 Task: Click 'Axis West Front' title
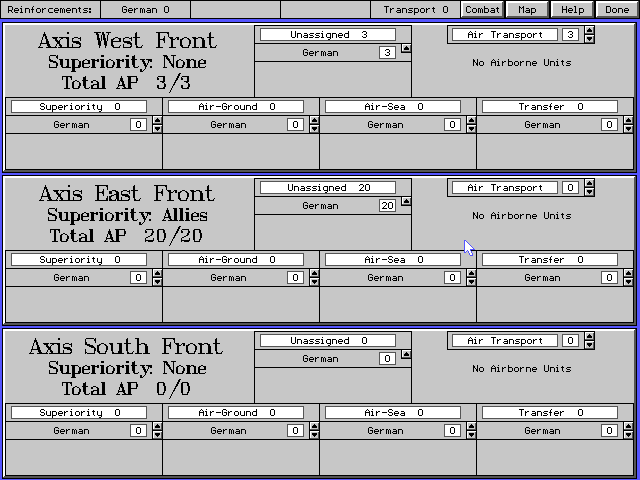[127, 40]
